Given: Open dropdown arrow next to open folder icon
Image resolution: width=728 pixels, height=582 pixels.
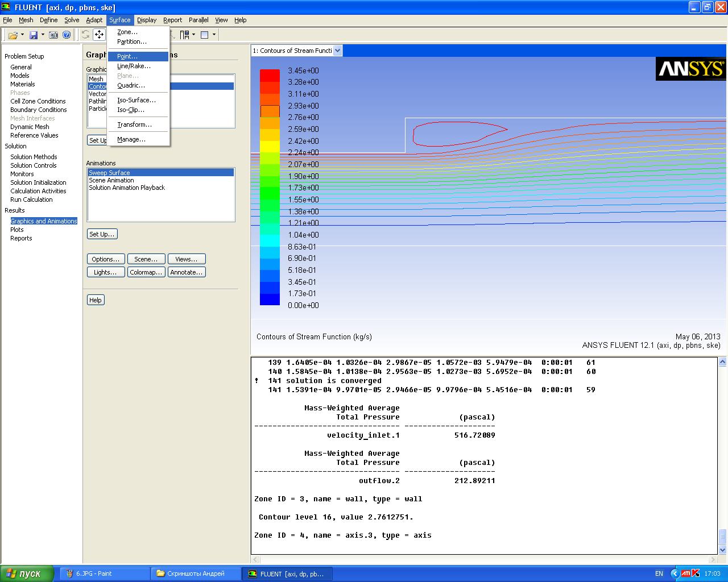Looking at the screenshot, I should tap(22, 35).
